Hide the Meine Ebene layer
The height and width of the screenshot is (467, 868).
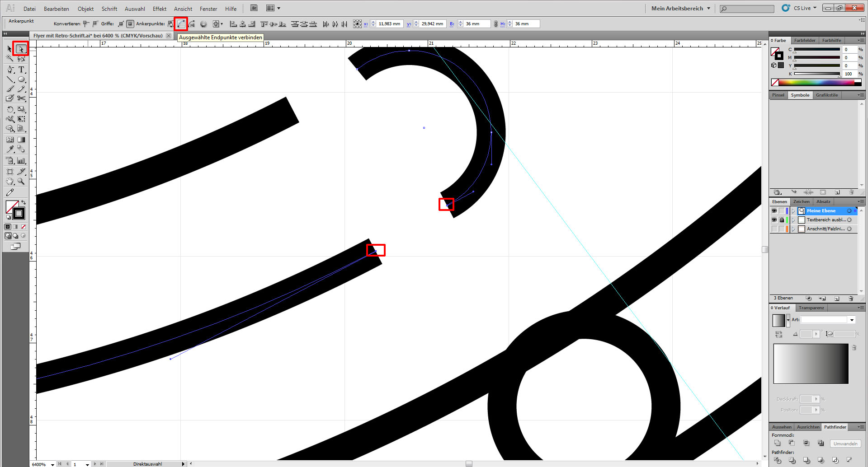click(x=774, y=211)
